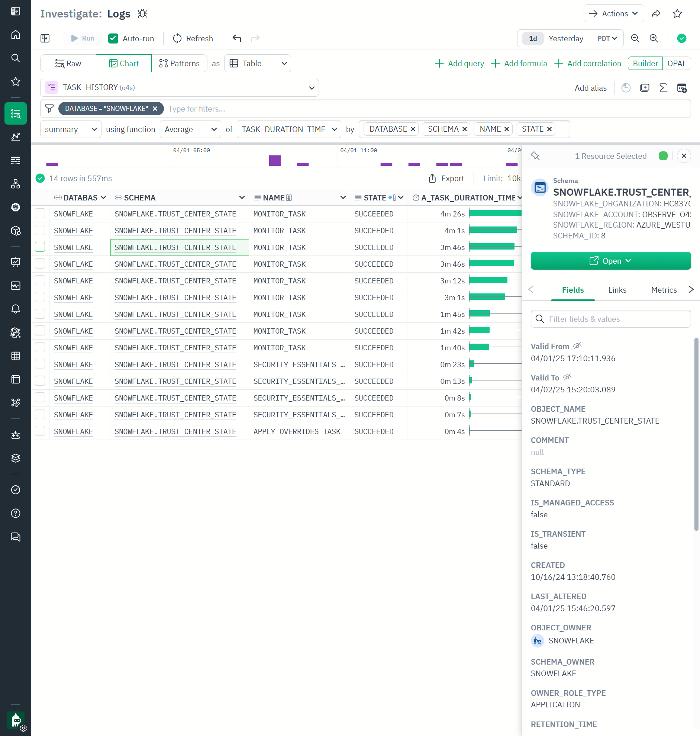The height and width of the screenshot is (736, 700).
Task: Open the Table visualization dropdown
Action: (x=258, y=64)
